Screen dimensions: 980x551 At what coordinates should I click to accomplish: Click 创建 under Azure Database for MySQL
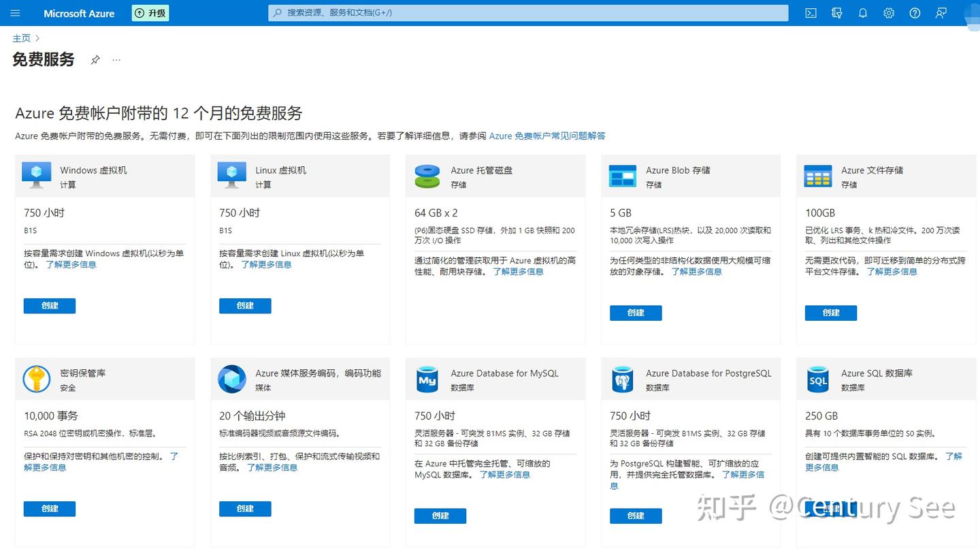(x=440, y=516)
